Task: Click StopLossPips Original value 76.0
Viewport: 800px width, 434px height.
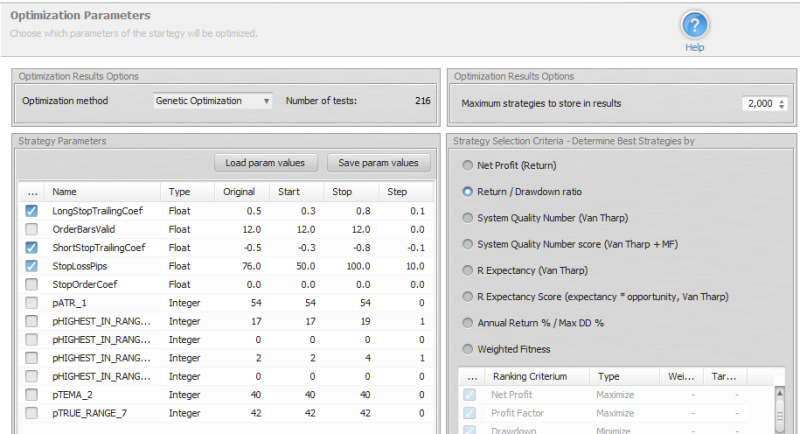Action: (252, 266)
